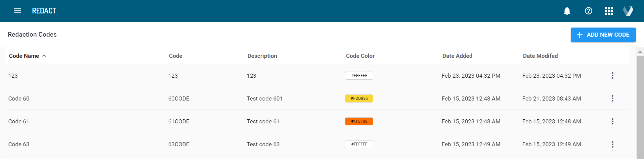Screen dimensions: 644x159
Task: Click the scrollbar up arrow
Action: [x=640, y=52]
